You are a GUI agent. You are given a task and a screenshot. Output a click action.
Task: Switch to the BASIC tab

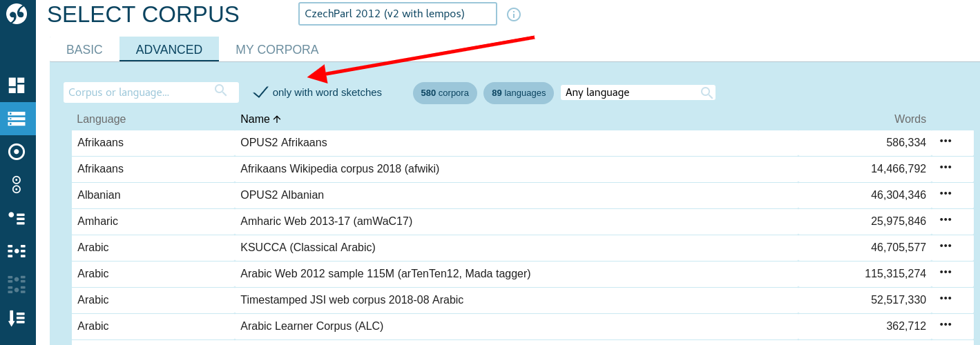coord(84,50)
